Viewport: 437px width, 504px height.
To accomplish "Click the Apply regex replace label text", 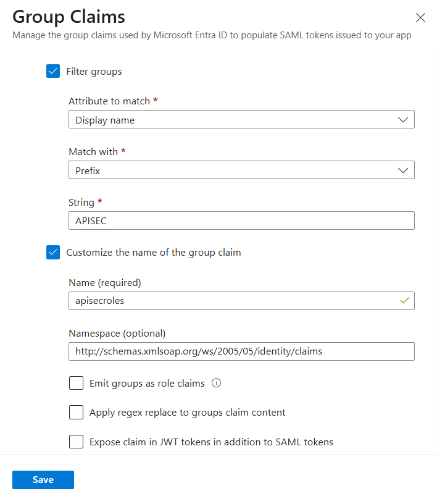I will [x=188, y=413].
